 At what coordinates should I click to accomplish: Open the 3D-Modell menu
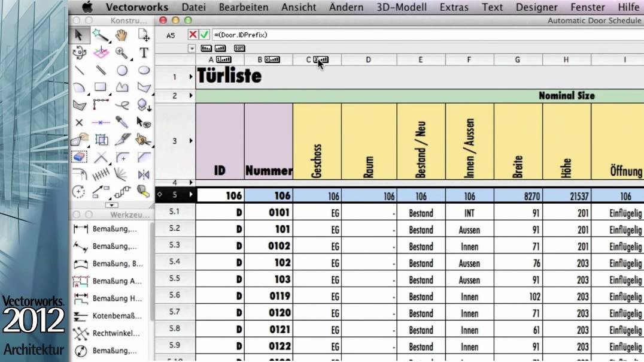[402, 7]
